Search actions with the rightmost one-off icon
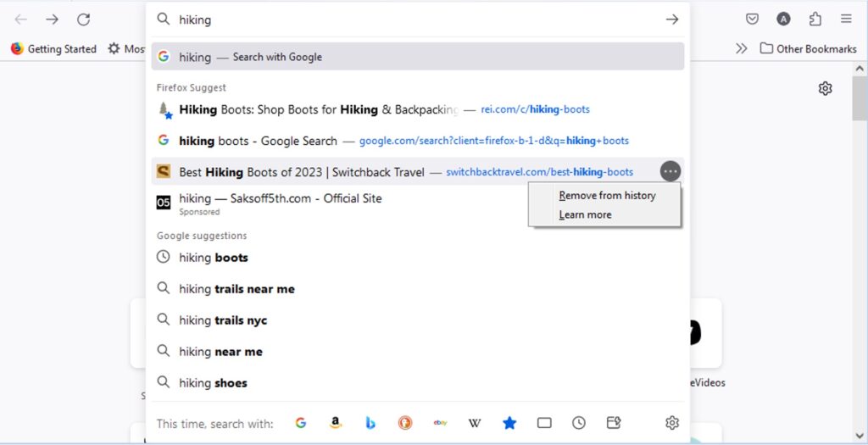This screenshot has height=445, width=868. (x=614, y=424)
